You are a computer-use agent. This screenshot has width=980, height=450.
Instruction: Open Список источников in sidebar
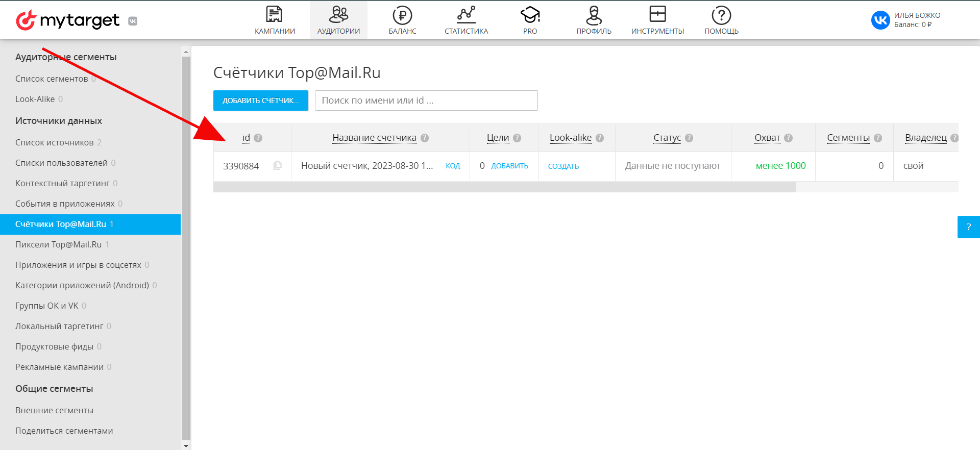point(55,142)
